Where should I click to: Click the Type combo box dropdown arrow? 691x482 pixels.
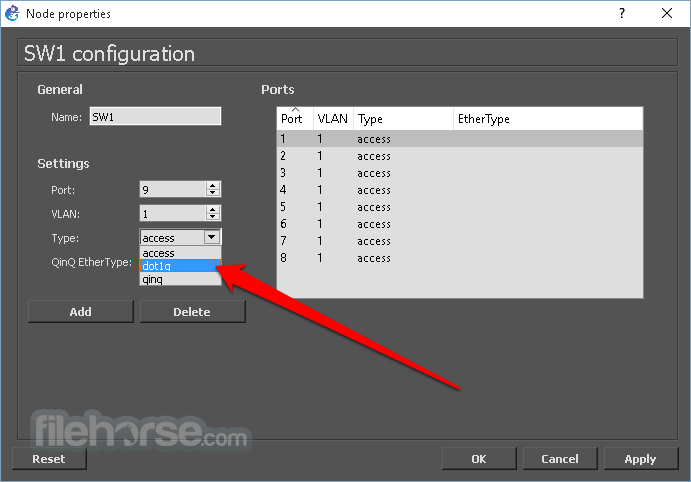coord(212,237)
